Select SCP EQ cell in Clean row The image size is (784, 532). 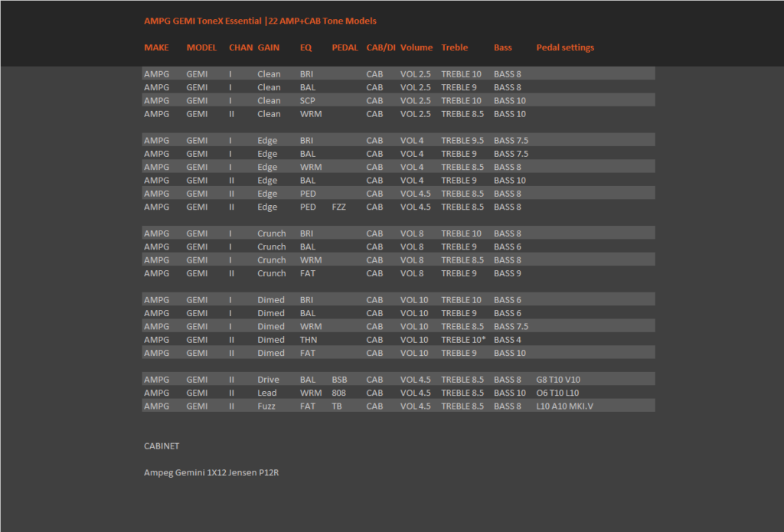pos(308,100)
